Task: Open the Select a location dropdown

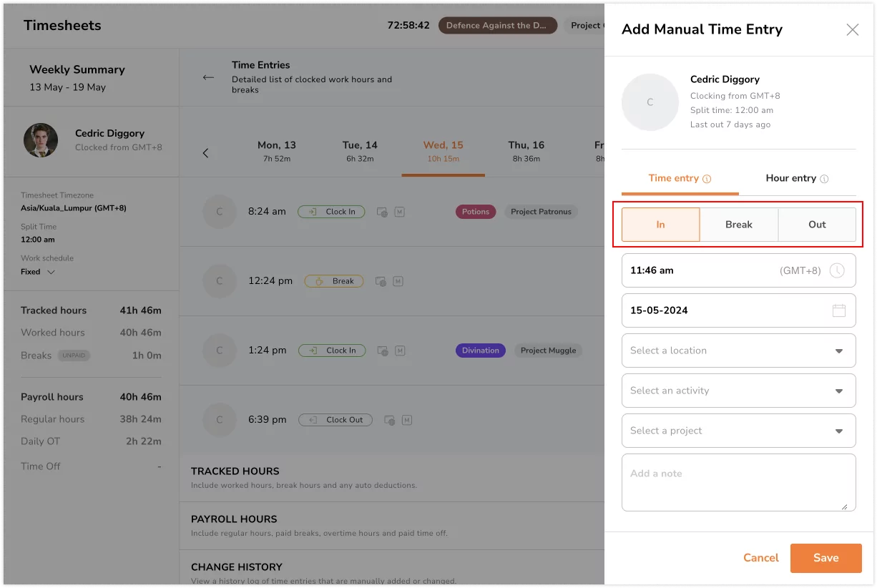Action: [x=739, y=351]
